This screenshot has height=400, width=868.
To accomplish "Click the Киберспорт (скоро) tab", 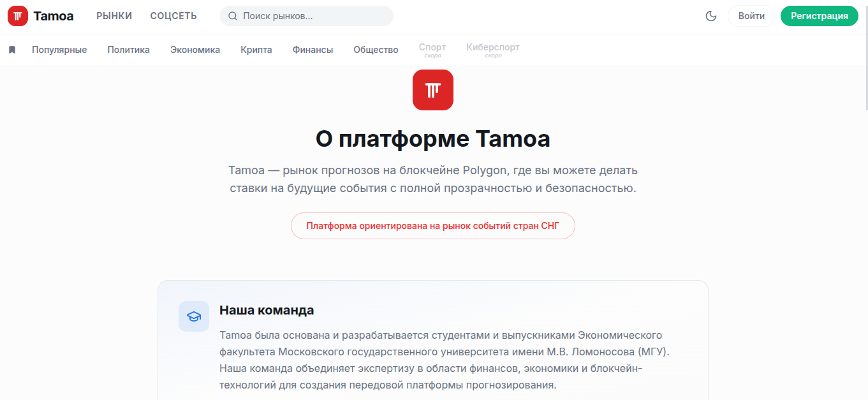I will click(x=492, y=49).
